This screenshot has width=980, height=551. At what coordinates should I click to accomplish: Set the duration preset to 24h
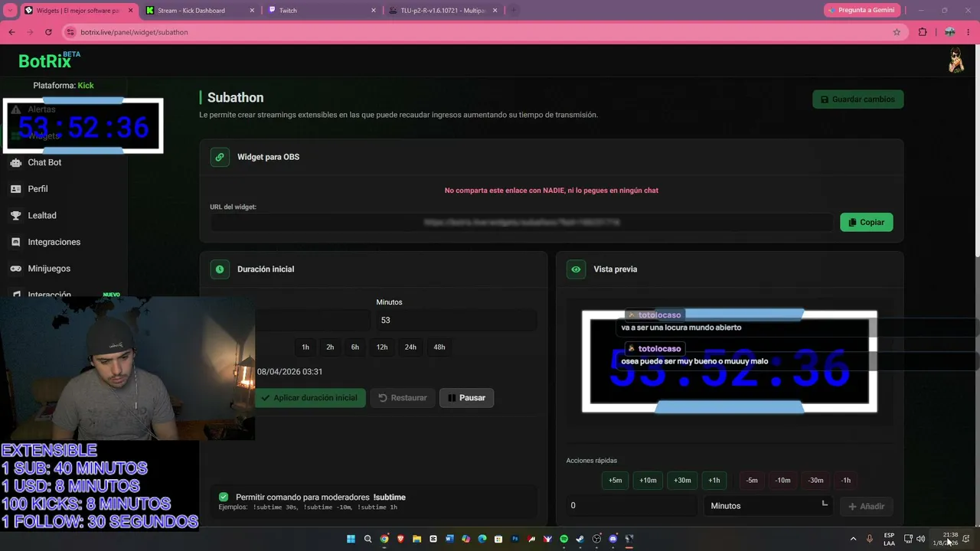[410, 347]
